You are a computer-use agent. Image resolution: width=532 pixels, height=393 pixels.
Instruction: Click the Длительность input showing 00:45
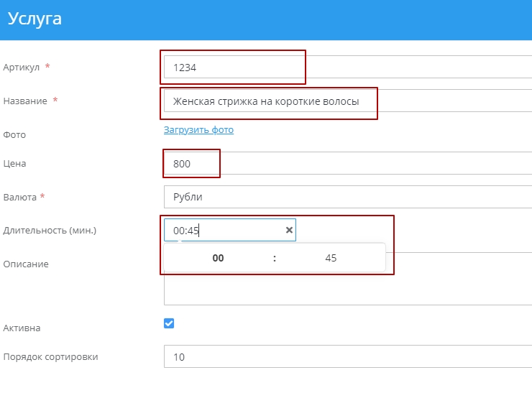224,230
